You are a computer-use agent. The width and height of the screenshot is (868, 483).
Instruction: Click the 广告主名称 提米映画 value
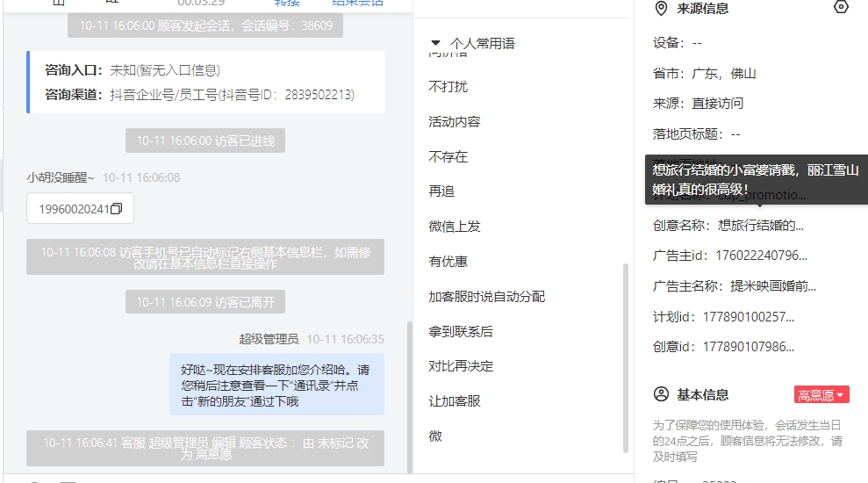tap(773, 285)
